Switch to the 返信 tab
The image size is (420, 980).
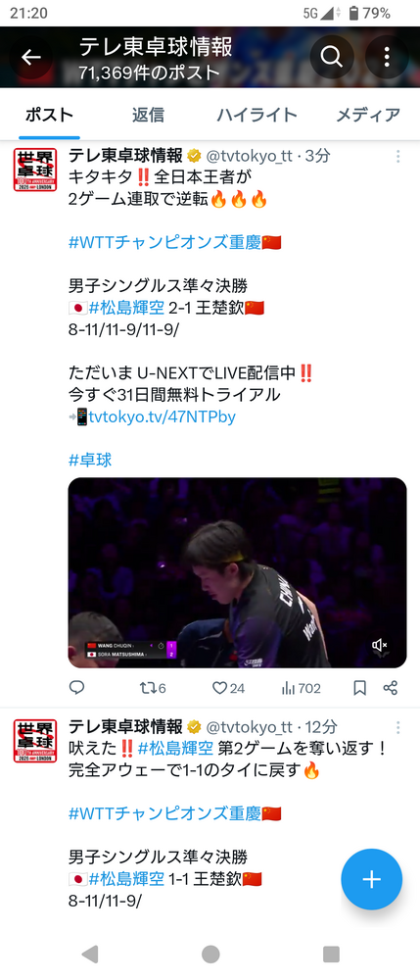tap(148, 115)
